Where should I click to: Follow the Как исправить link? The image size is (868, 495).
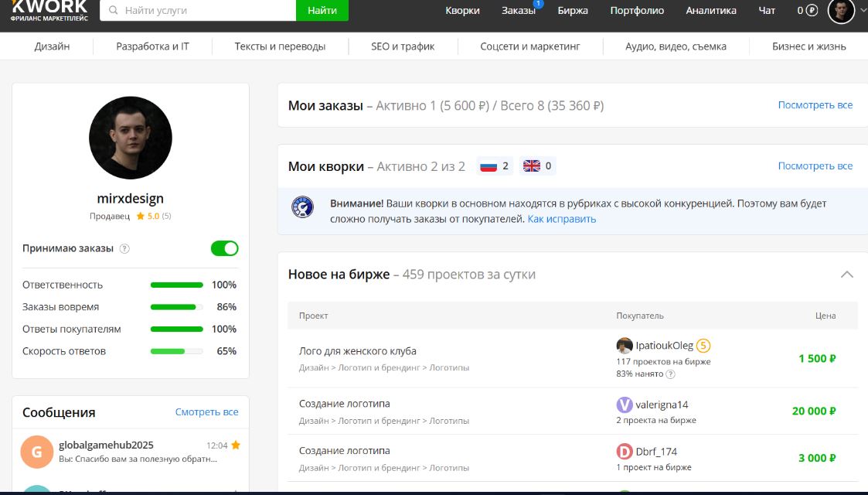click(x=562, y=219)
